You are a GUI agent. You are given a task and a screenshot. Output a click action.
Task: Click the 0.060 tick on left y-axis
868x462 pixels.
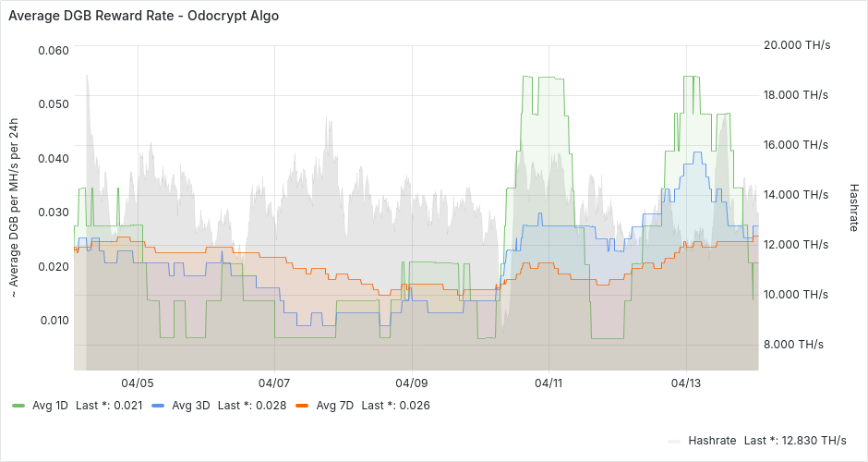53,50
